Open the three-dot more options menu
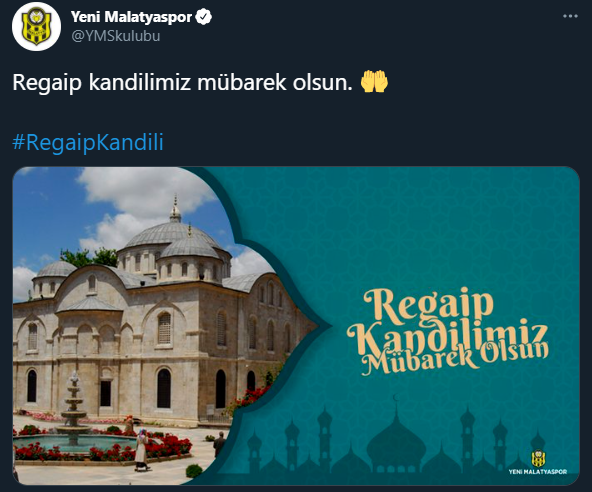The image size is (592, 492). coord(570,16)
